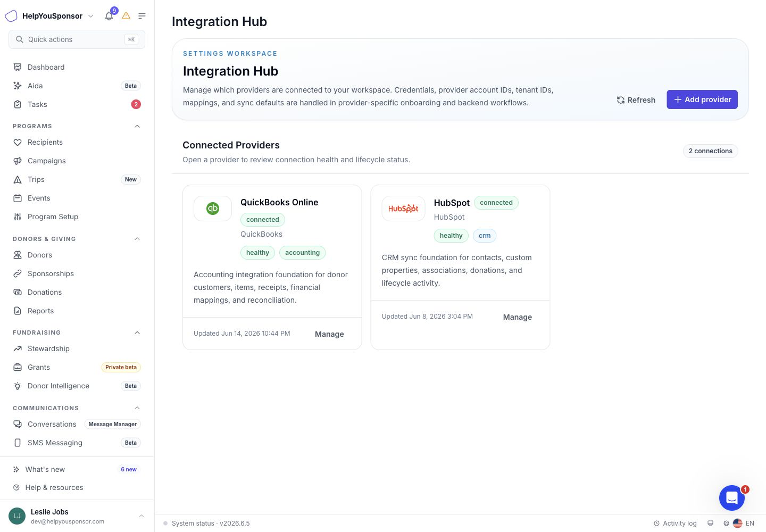The width and height of the screenshot is (766, 532).
Task: Navigate to Stewardship
Action: tap(77, 348)
